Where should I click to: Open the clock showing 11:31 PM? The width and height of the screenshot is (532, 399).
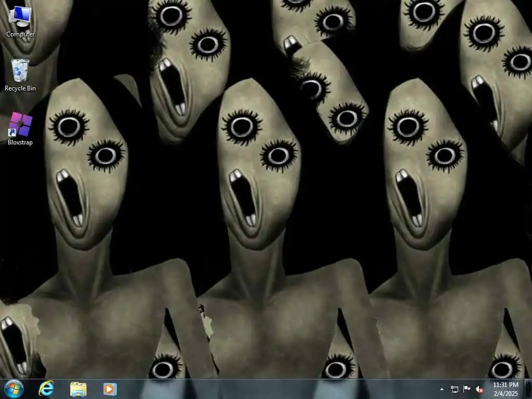pos(506,389)
